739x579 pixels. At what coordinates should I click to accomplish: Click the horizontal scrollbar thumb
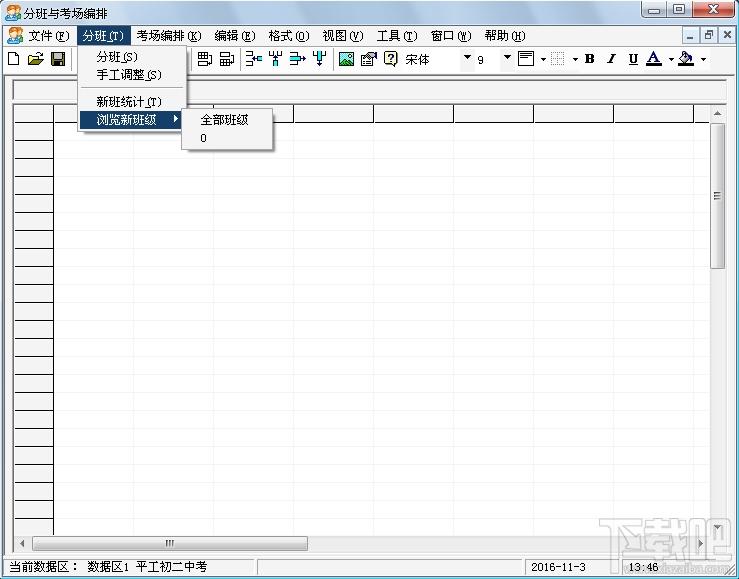(170, 543)
